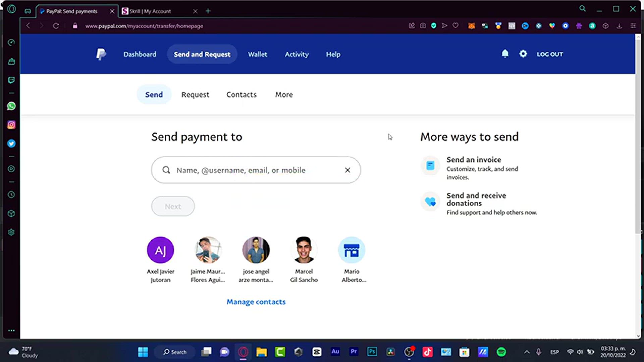Open the Wallet page

point(258,54)
